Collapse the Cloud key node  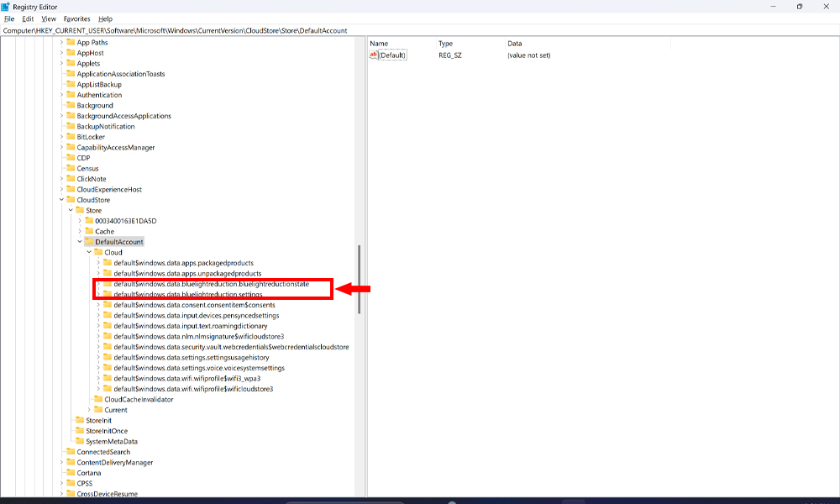[89, 253]
